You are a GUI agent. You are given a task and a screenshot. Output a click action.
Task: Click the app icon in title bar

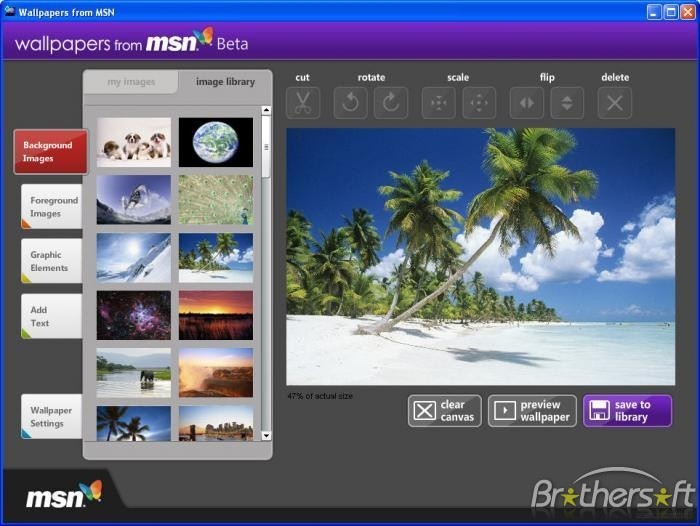[x=9, y=11]
